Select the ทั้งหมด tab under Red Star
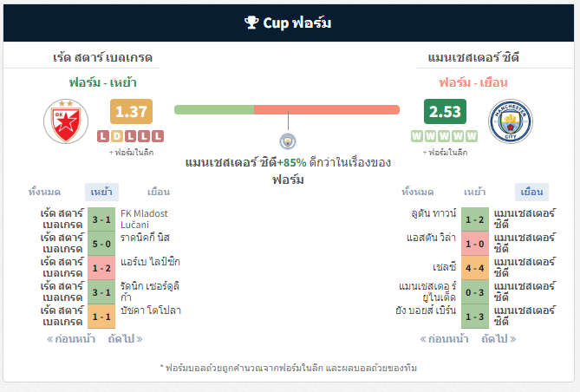 click(x=44, y=192)
